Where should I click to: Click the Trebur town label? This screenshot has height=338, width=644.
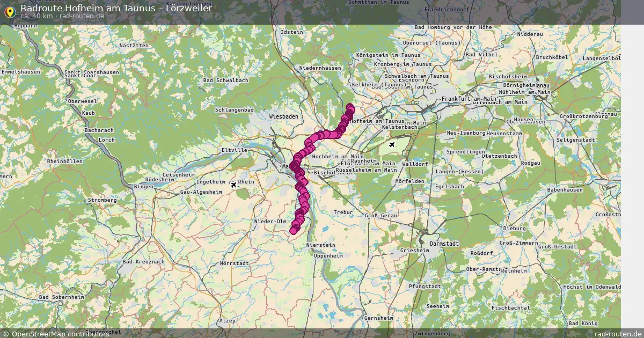[x=343, y=212]
